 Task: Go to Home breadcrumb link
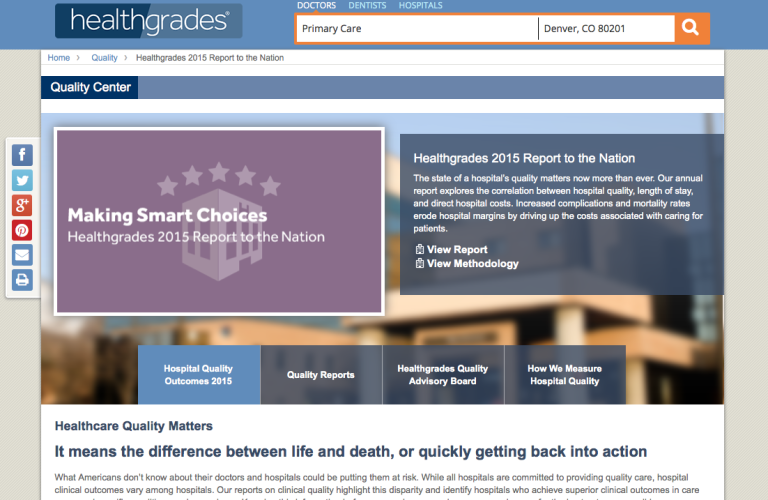[59, 58]
